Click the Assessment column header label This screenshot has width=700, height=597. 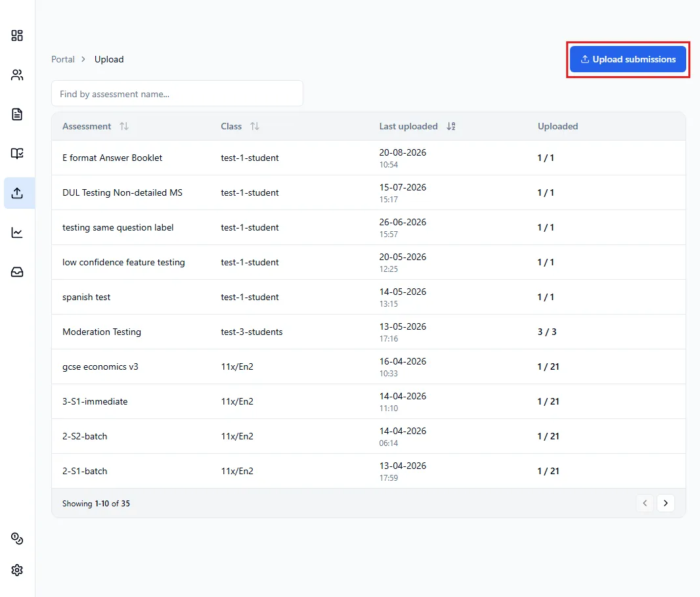click(87, 126)
